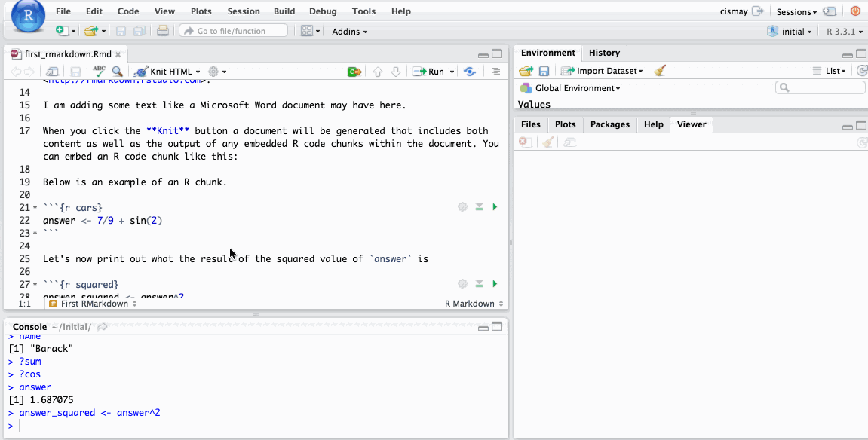Image resolution: width=868 pixels, height=440 pixels.
Task: Go to previous chunk up arrow
Action: (x=378, y=72)
